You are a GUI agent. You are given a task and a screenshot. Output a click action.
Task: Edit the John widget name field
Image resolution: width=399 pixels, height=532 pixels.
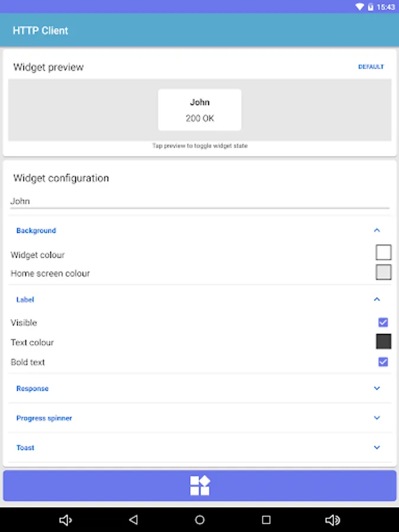pyautogui.click(x=200, y=202)
